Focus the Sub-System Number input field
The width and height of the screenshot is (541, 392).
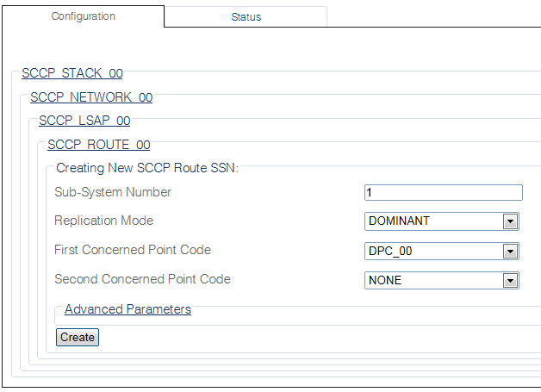(x=444, y=192)
